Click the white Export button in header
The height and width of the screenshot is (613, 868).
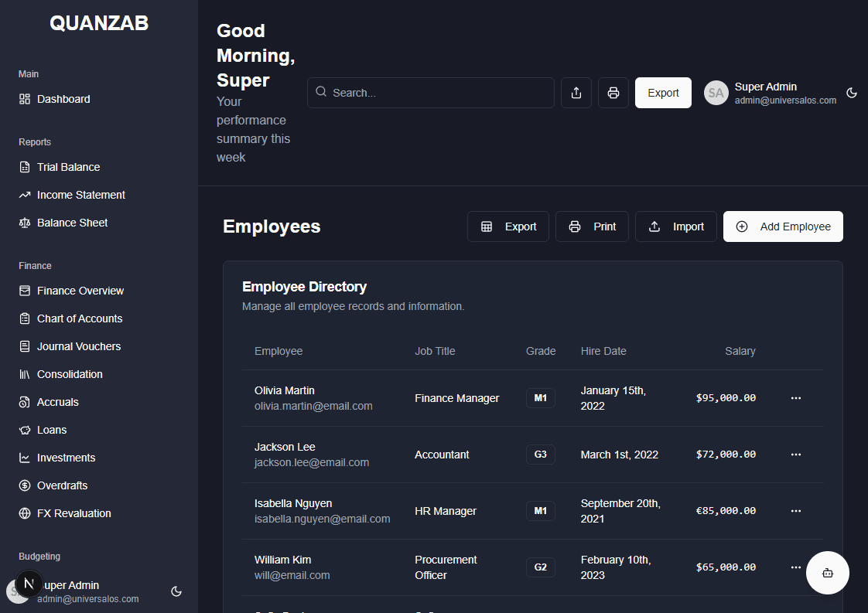pos(663,93)
